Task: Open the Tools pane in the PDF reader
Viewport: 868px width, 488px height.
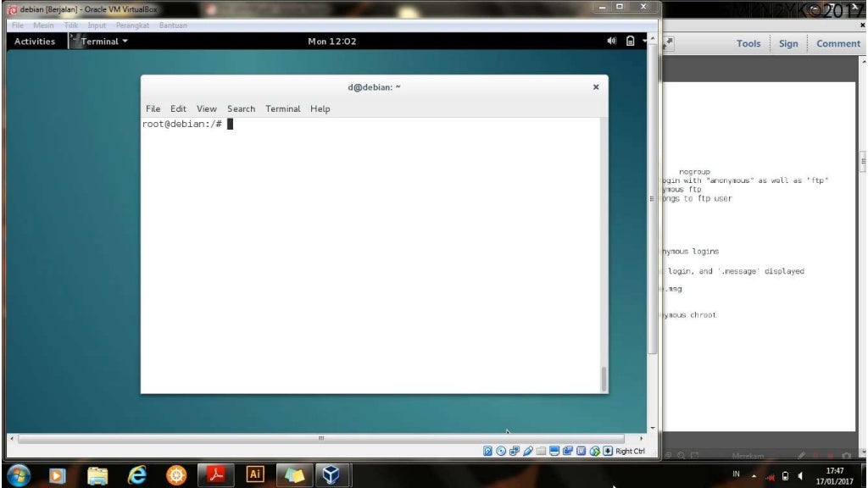Action: pos(748,44)
